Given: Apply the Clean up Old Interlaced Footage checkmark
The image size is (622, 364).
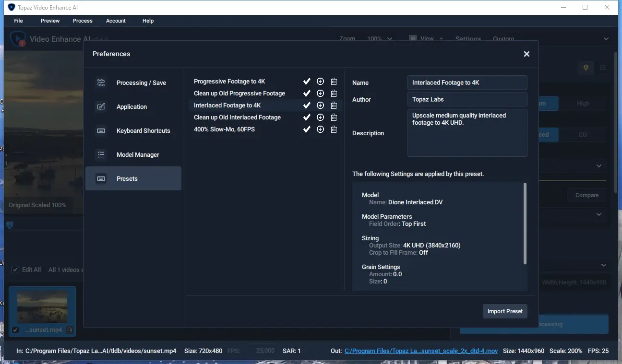Looking at the screenshot, I should [x=307, y=117].
